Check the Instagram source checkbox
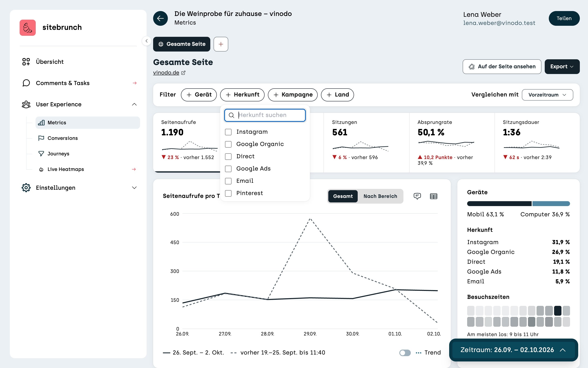The image size is (588, 368). point(228,132)
